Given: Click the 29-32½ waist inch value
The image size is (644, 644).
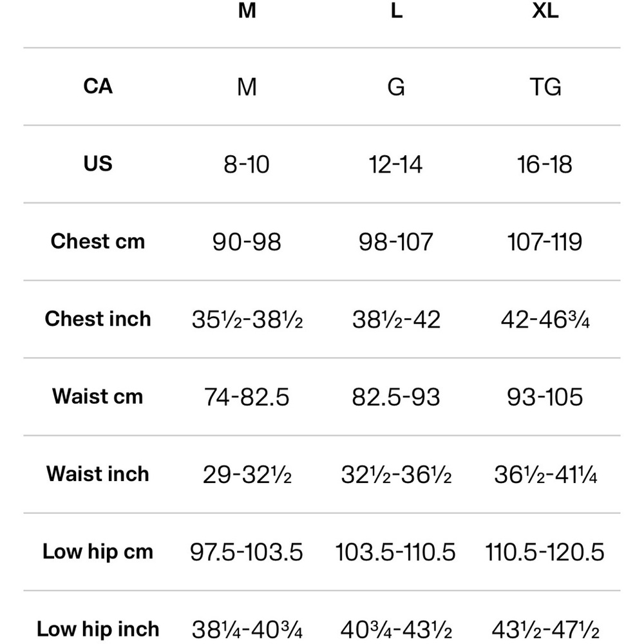Looking at the screenshot, I should click(247, 475).
